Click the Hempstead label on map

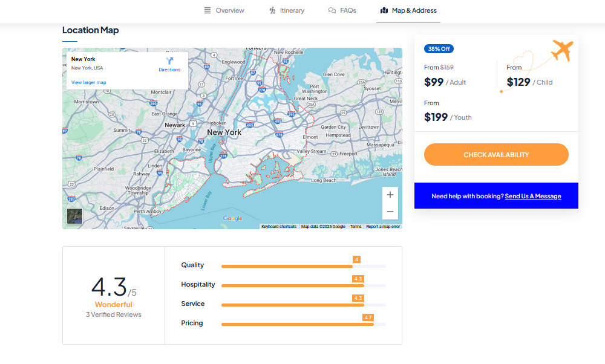pyautogui.click(x=338, y=135)
